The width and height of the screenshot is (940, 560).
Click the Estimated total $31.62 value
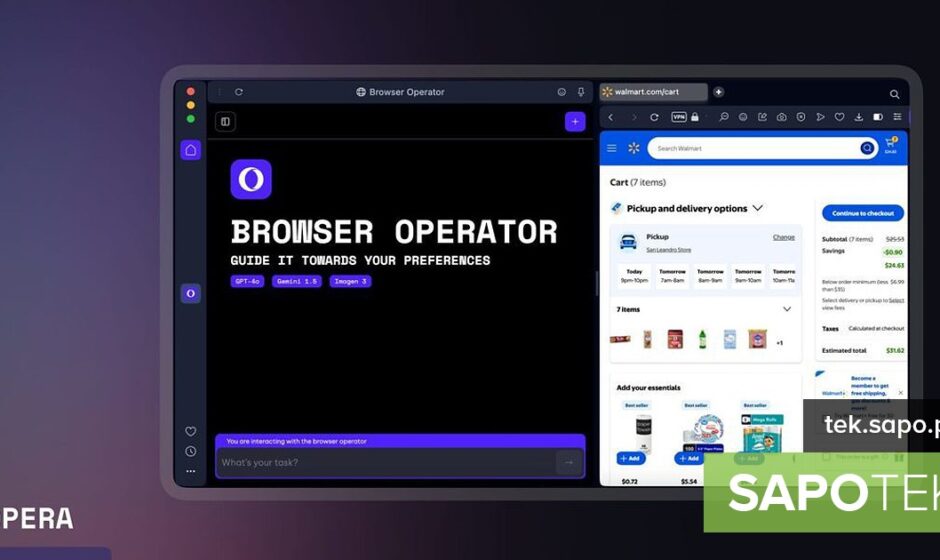895,350
